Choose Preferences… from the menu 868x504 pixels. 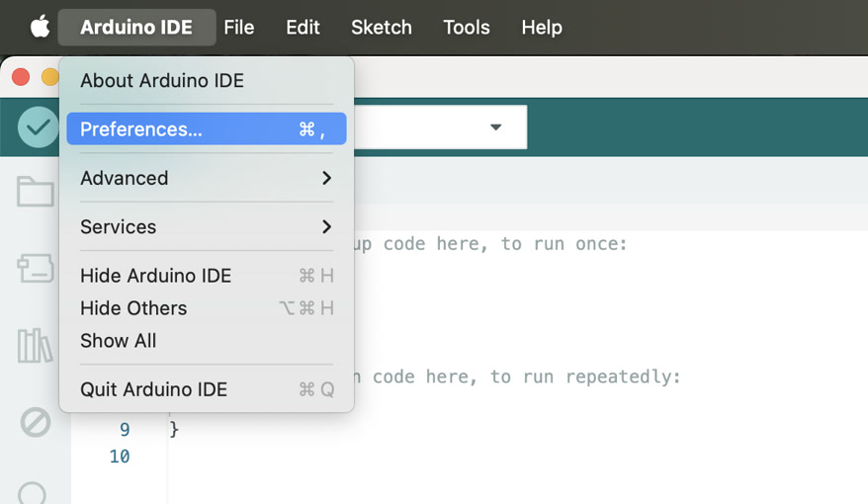click(x=207, y=128)
